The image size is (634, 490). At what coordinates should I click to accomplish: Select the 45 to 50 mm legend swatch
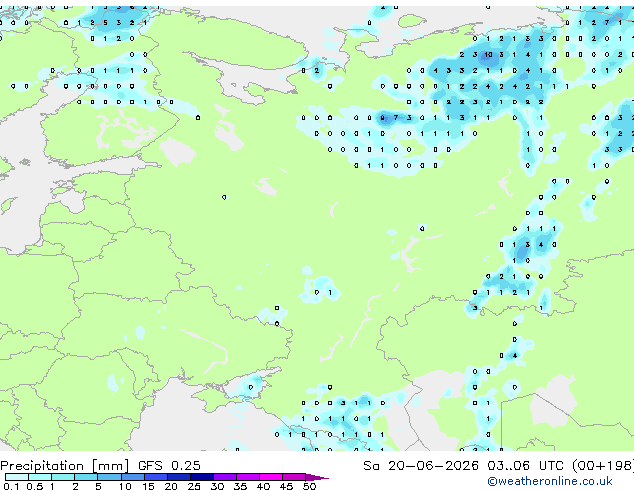pos(294,477)
